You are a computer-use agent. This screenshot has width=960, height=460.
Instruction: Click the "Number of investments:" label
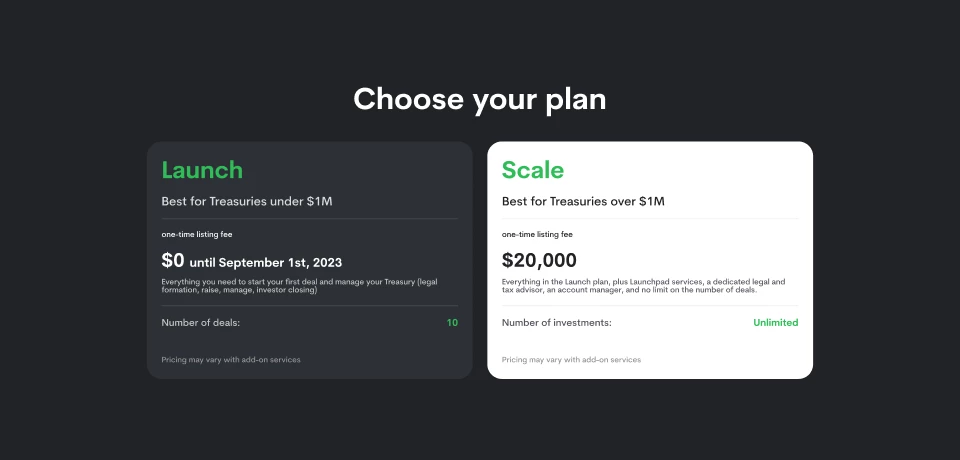click(556, 323)
